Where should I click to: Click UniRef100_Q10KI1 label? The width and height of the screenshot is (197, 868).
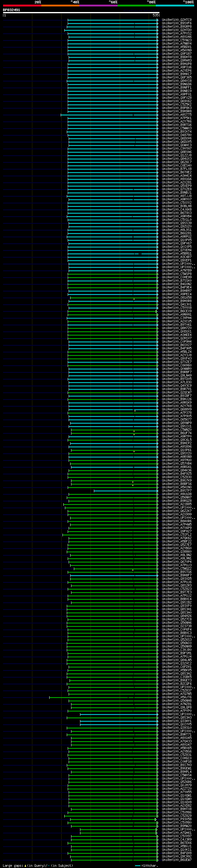176,850
